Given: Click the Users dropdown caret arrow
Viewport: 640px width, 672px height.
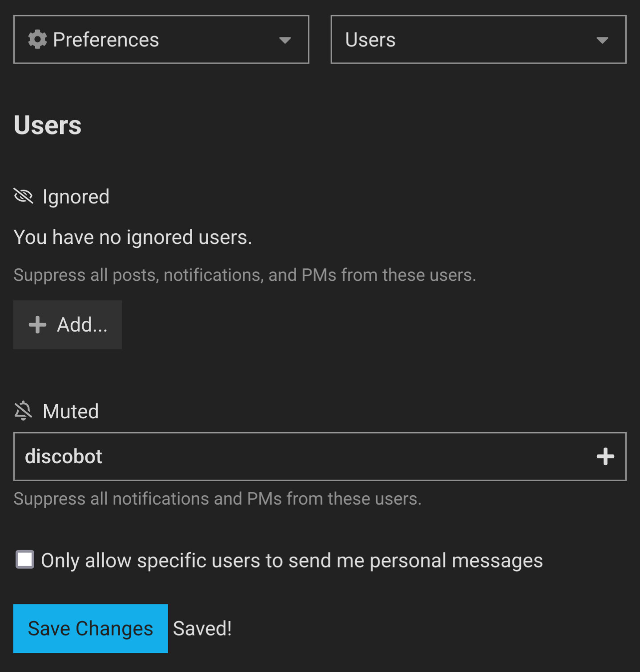Looking at the screenshot, I should [x=602, y=40].
